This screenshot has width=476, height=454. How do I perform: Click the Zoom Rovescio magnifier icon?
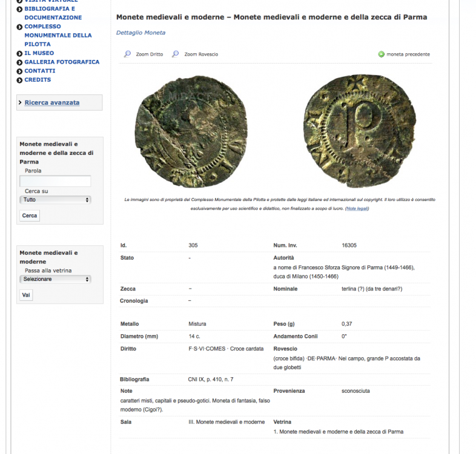pyautogui.click(x=176, y=54)
